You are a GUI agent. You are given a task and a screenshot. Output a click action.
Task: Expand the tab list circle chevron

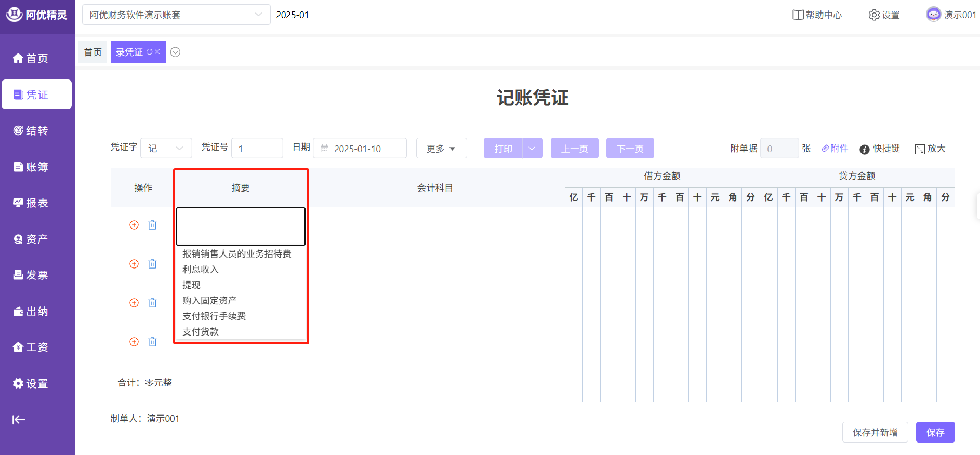point(176,52)
